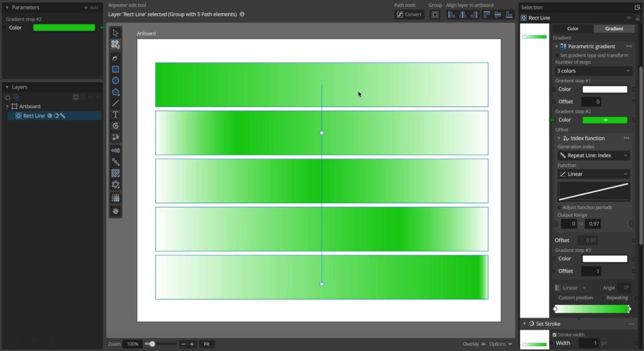Select the Polygon shape tool
The height and width of the screenshot is (351, 644).
116,92
